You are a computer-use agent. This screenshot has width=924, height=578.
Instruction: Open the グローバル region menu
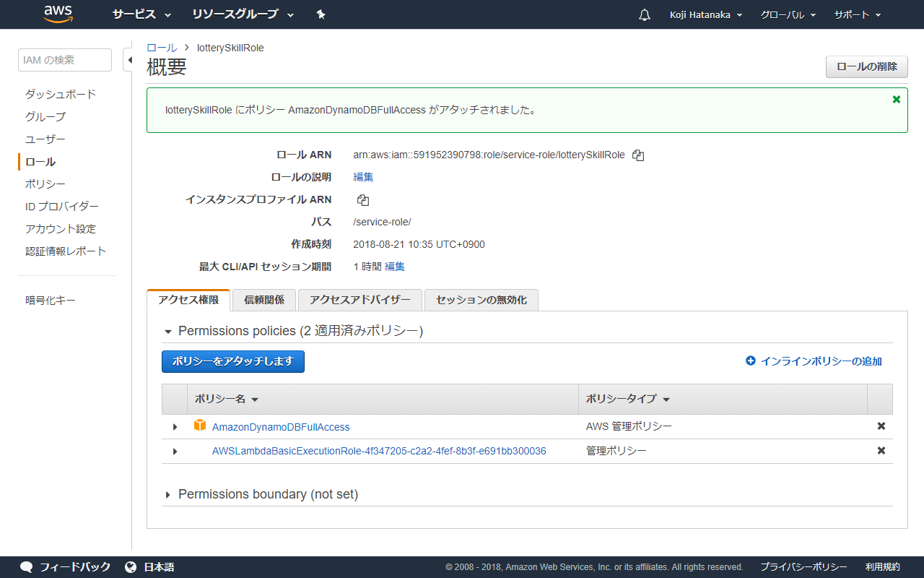tap(788, 14)
